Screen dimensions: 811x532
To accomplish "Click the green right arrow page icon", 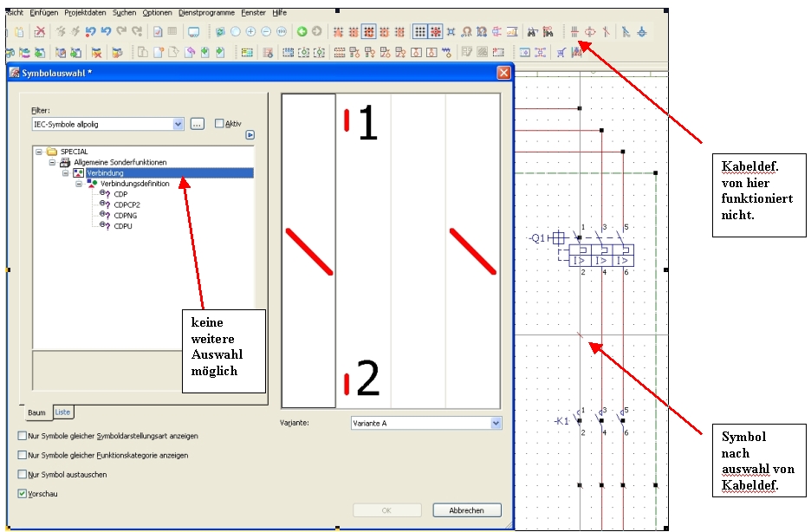I will point(220,52).
